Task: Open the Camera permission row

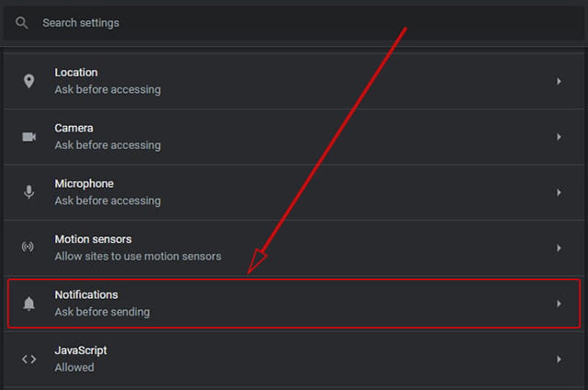Action: [294, 137]
